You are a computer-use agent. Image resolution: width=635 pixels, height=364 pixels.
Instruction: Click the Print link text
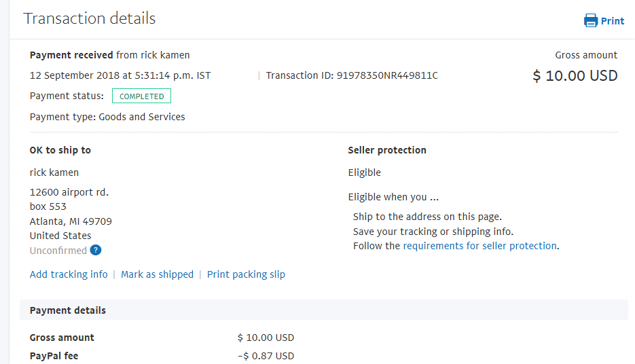[613, 21]
